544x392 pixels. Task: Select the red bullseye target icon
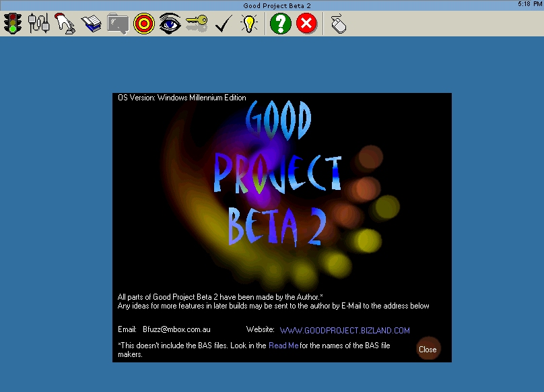[x=143, y=24]
